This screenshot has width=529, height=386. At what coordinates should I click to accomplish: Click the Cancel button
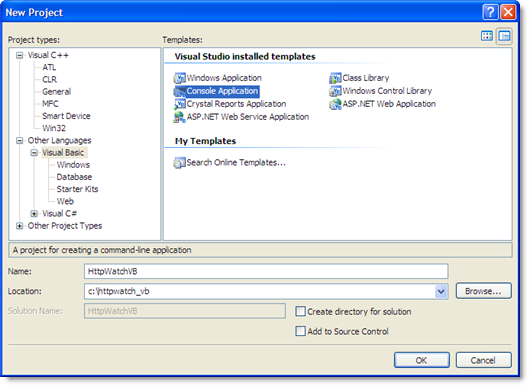coord(483,360)
